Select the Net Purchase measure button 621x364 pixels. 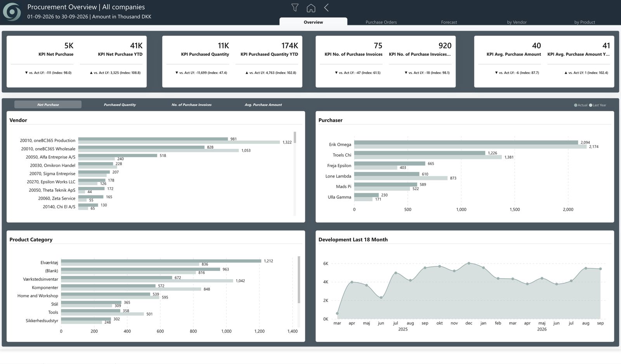(x=48, y=105)
